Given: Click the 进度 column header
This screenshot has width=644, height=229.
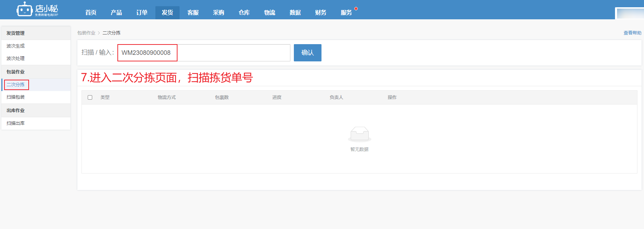Looking at the screenshot, I should (277, 98).
